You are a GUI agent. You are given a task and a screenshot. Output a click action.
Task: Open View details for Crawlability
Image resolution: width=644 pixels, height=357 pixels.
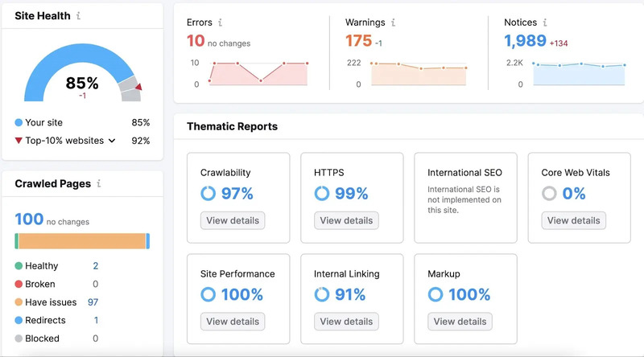233,220
